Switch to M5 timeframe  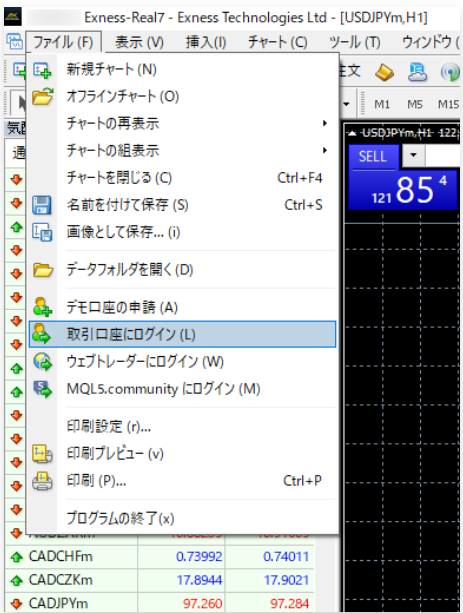(x=415, y=104)
